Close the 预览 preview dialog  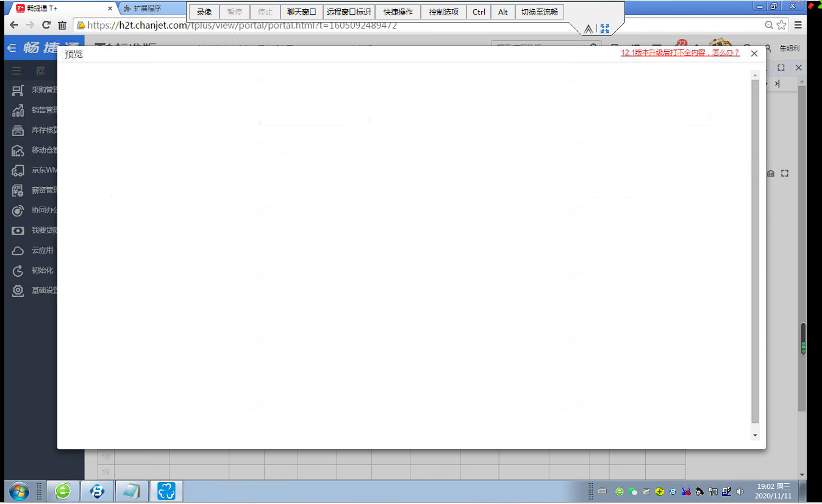click(x=754, y=54)
